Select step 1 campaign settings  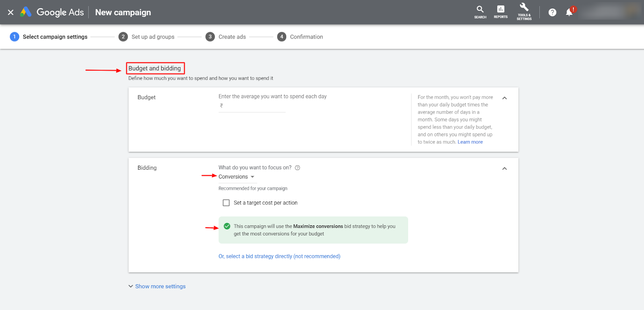[48, 37]
